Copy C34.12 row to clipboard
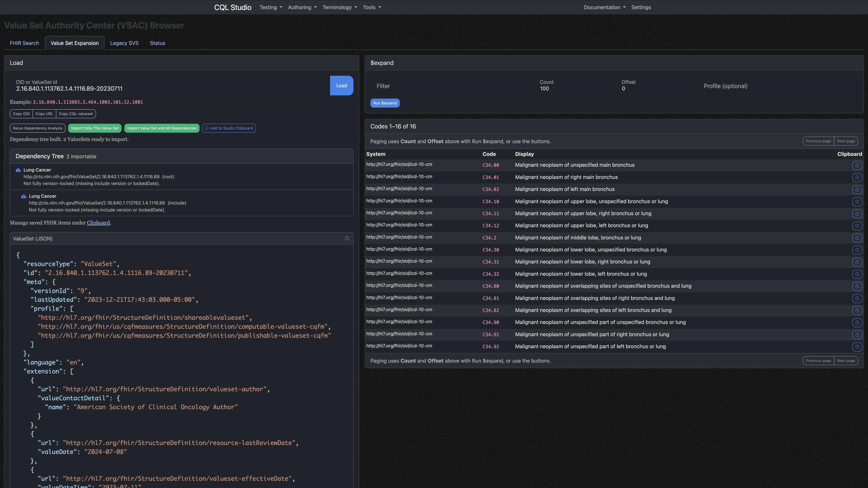Screen dimensions: 868x488 857,226
